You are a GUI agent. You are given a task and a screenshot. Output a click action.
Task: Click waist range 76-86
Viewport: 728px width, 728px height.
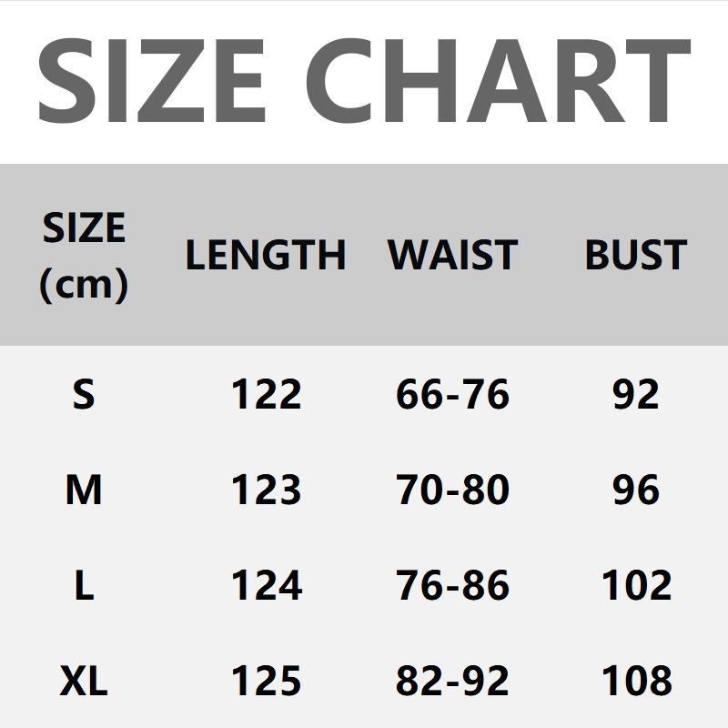452,585
